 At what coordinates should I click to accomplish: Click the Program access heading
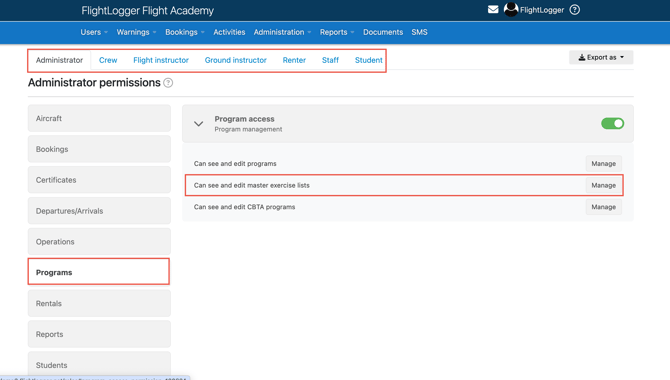click(x=244, y=119)
